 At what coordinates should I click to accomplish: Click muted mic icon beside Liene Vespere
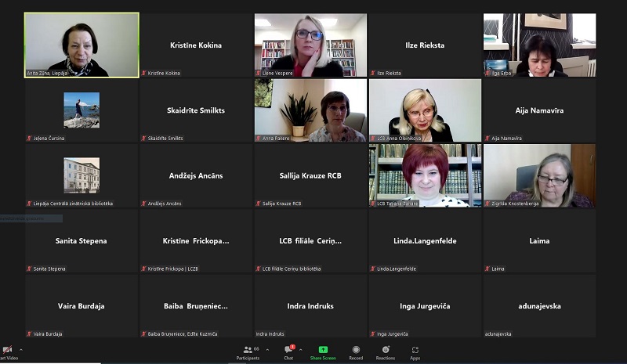[259, 73]
